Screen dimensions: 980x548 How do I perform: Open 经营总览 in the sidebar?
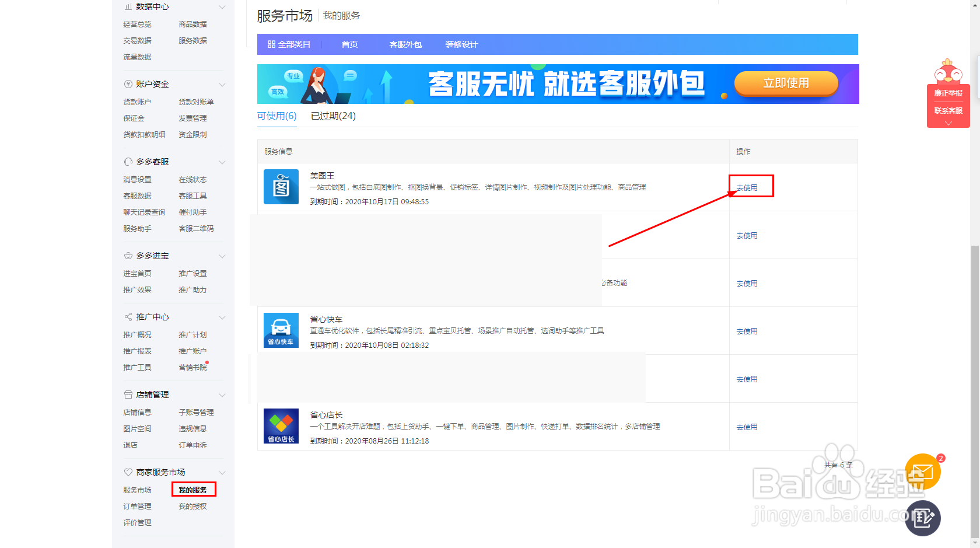[x=137, y=24]
